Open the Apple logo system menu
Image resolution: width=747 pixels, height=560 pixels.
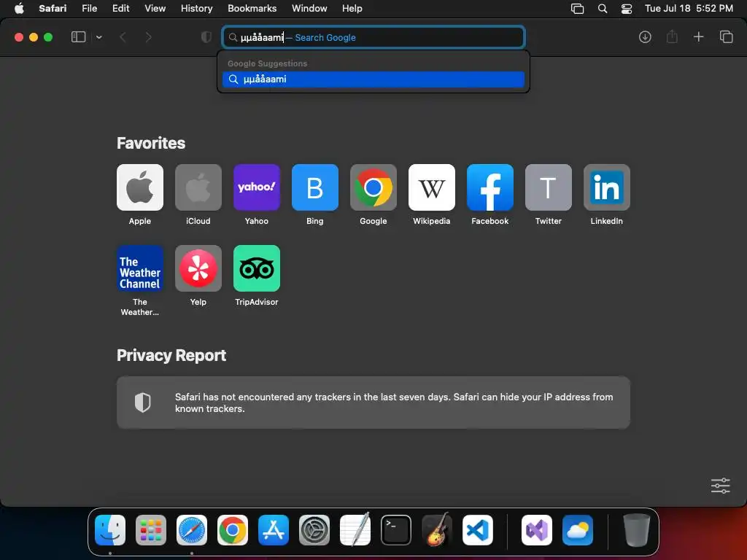point(19,8)
